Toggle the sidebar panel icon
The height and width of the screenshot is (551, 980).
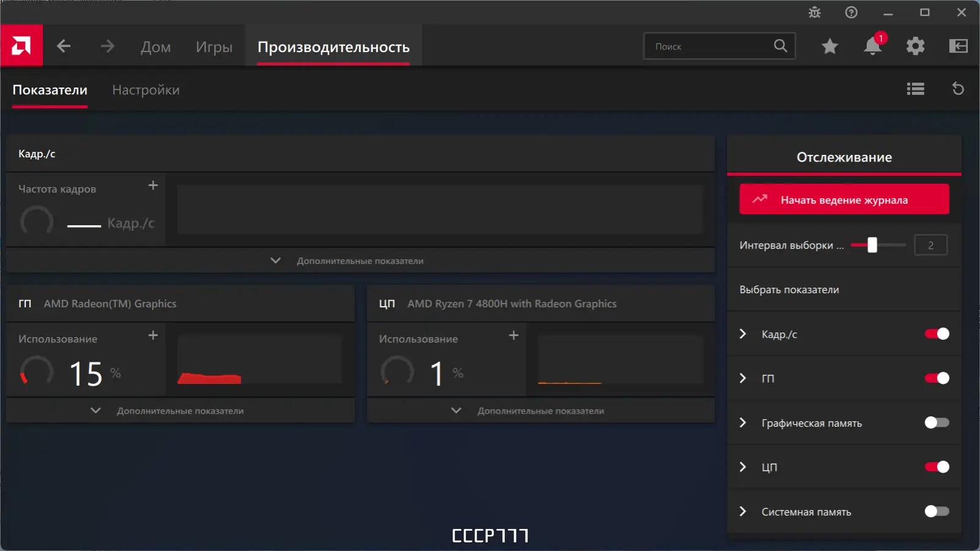(959, 46)
